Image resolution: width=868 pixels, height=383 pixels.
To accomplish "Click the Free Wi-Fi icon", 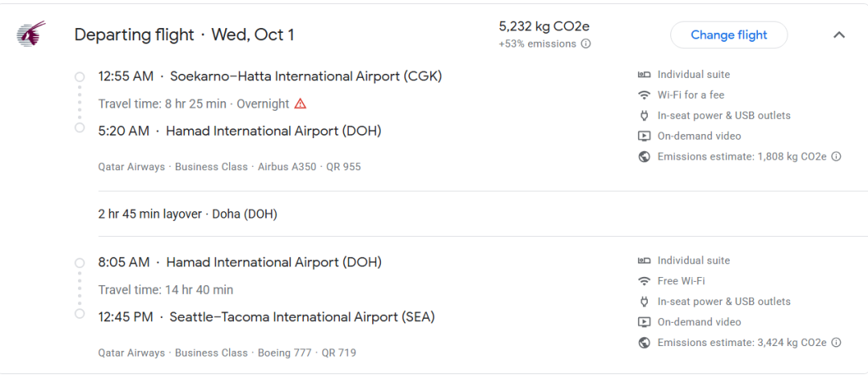I will click(x=644, y=281).
